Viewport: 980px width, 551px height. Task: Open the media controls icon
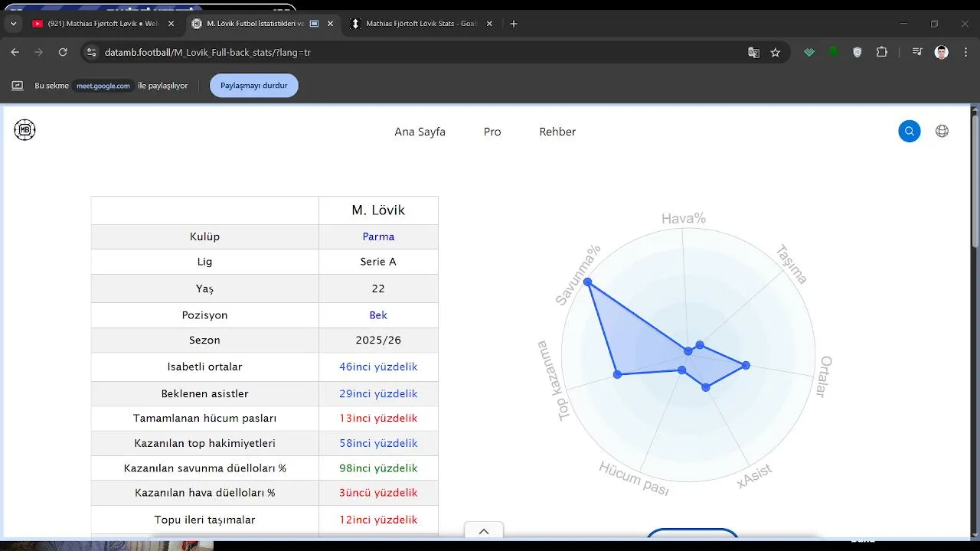(917, 52)
